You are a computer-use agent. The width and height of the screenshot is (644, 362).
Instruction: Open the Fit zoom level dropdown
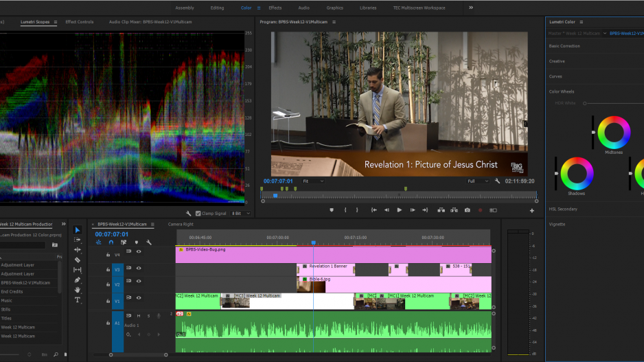coord(313,181)
